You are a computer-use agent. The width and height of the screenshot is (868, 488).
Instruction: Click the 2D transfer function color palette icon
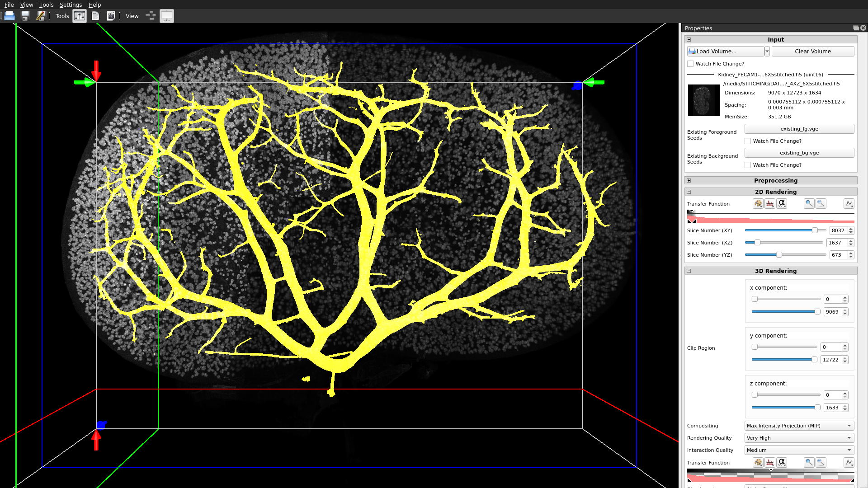[x=758, y=204]
